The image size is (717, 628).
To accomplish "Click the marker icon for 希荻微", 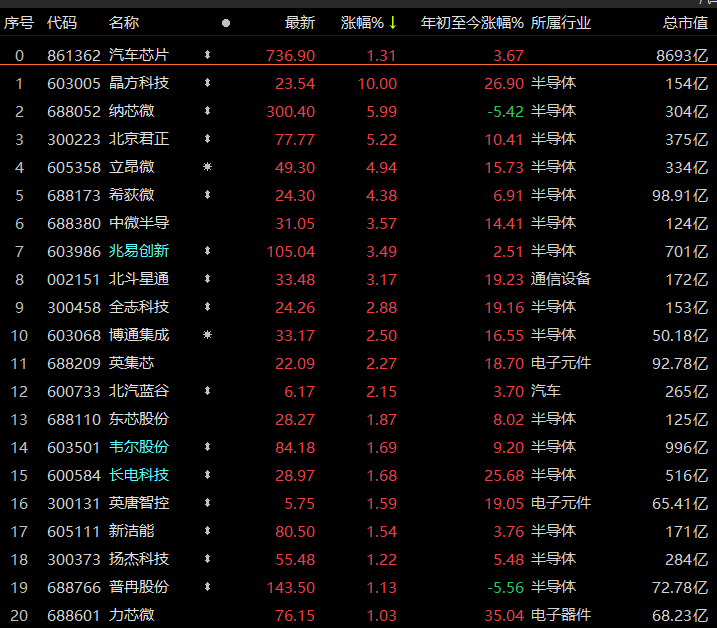I will coord(207,195).
